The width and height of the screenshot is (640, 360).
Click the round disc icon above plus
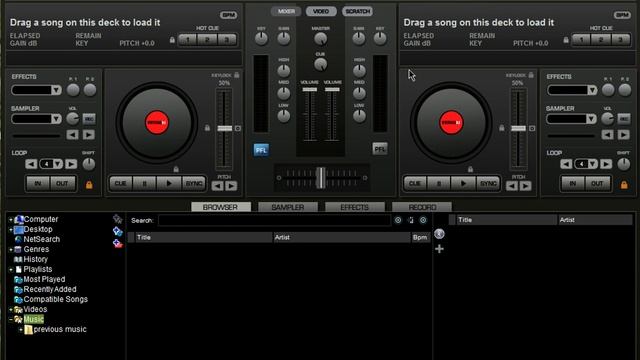point(439,234)
